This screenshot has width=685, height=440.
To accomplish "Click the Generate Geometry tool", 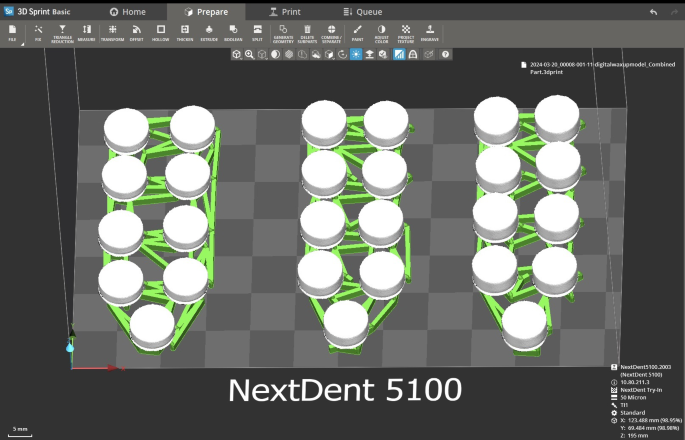I will 283,33.
